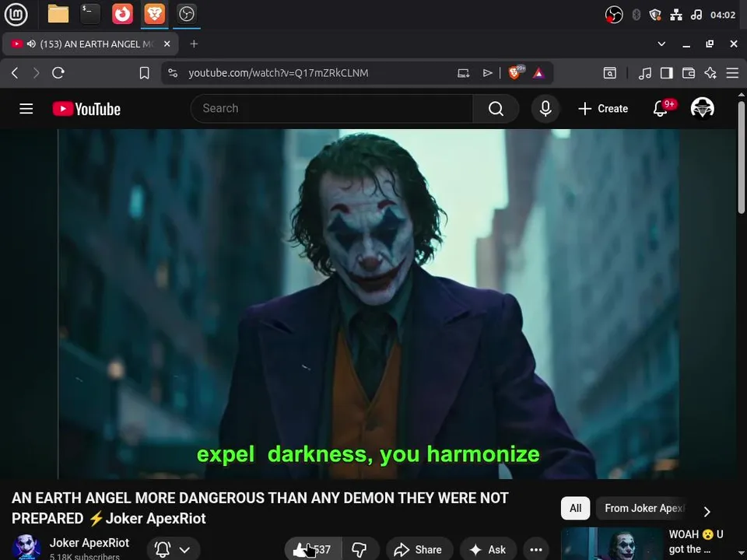Go to YouTube home via logo
The height and width of the screenshot is (560, 747).
click(x=86, y=109)
